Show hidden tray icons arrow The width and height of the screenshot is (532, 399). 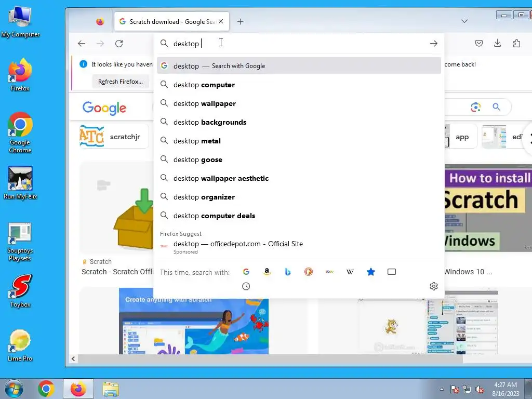point(442,389)
